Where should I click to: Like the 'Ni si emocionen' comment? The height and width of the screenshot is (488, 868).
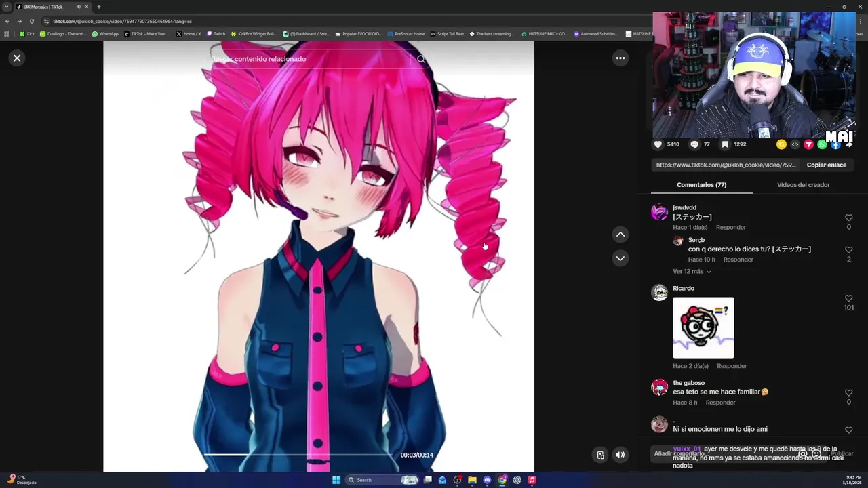point(848,430)
